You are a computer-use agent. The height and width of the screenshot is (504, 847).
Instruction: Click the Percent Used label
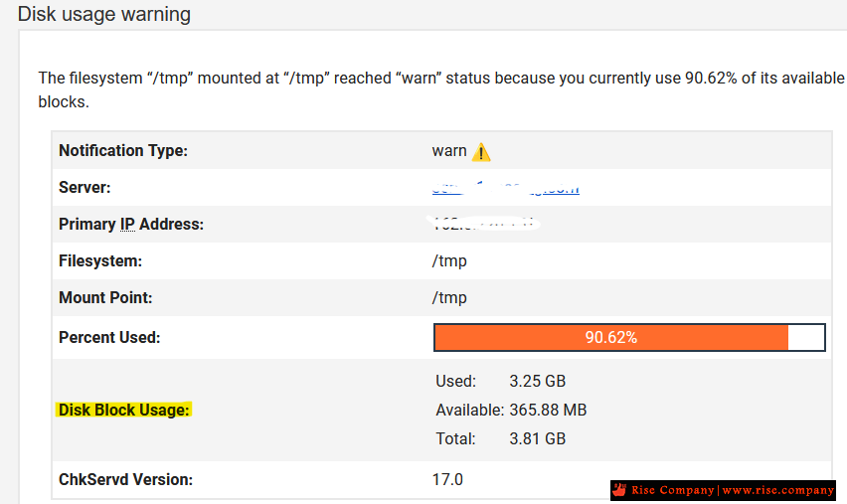[x=109, y=338]
